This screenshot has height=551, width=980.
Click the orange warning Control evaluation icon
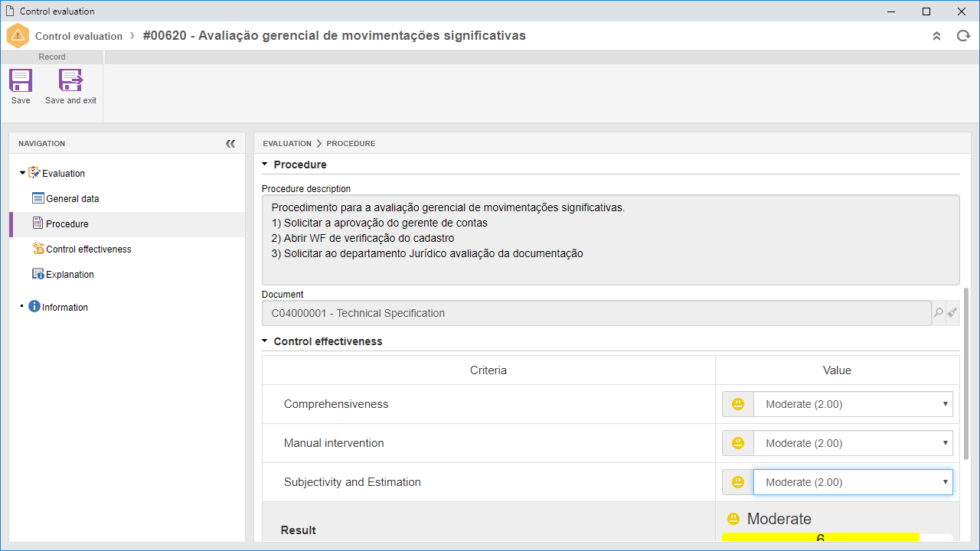coord(18,36)
